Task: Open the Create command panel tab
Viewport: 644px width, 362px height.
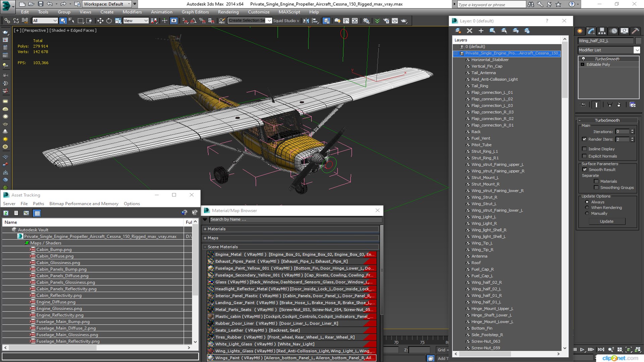Action: click(x=580, y=31)
